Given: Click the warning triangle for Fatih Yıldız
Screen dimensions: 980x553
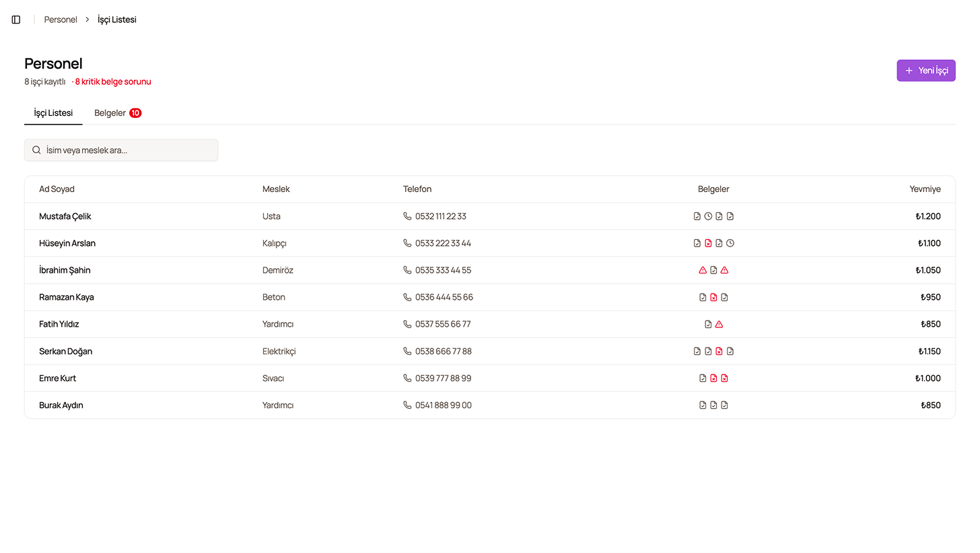Looking at the screenshot, I should click(x=719, y=324).
